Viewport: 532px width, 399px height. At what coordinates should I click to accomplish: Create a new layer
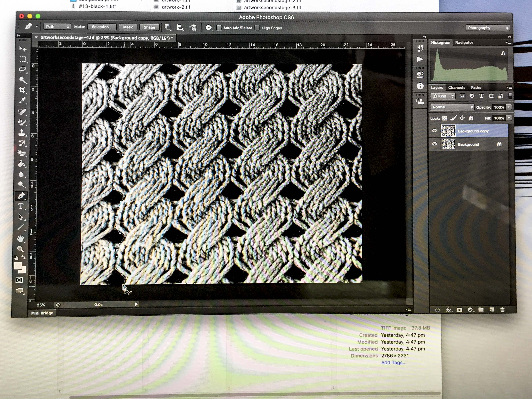492,309
